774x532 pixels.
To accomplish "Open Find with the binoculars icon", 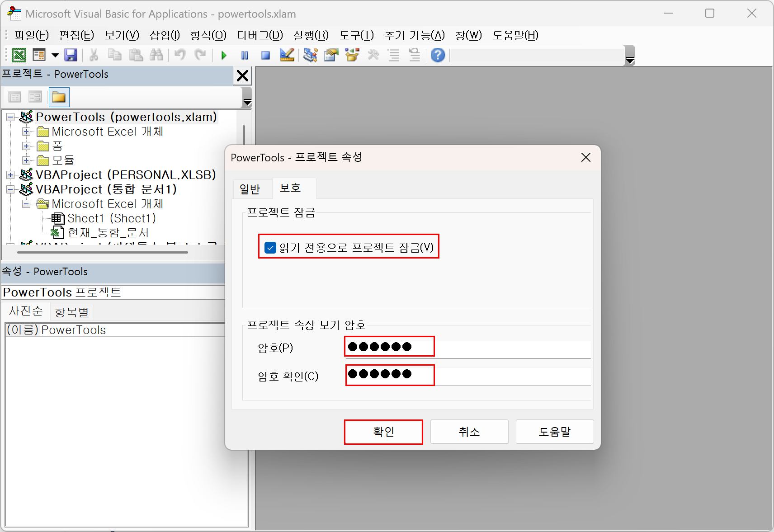I will (156, 55).
